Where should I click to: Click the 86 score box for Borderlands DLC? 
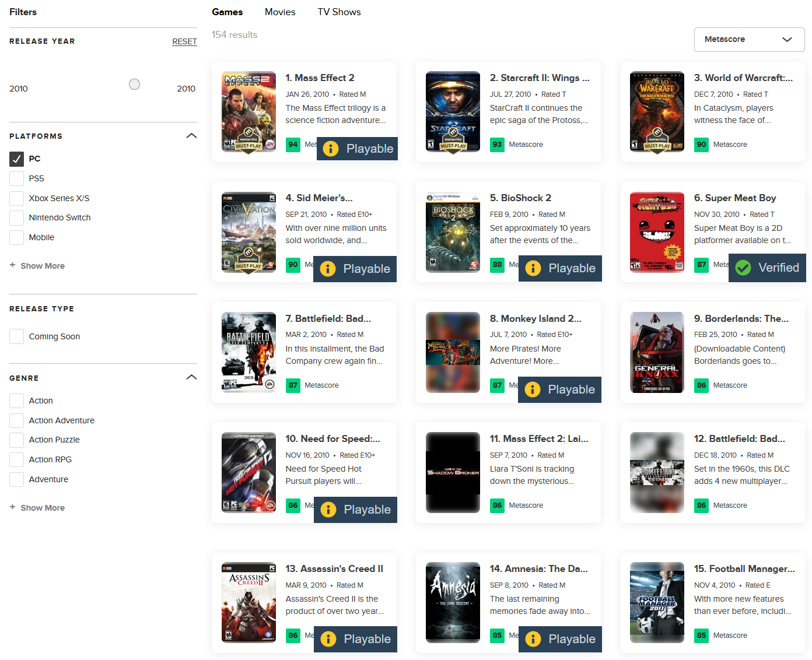pos(701,385)
